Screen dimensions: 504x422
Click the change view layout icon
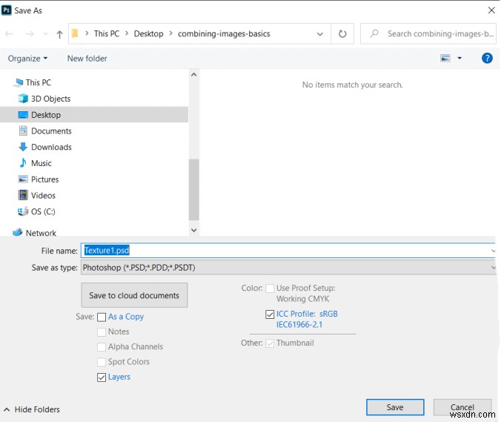pyautogui.click(x=445, y=58)
